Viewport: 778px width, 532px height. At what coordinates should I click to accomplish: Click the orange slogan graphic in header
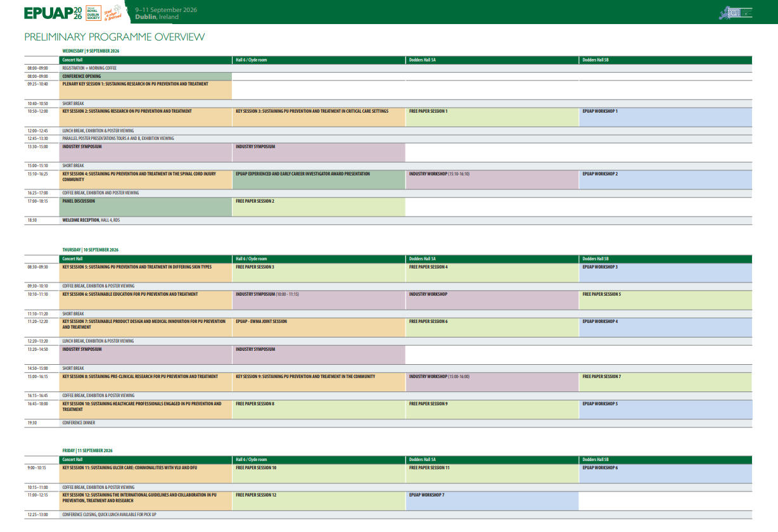tap(114, 13)
